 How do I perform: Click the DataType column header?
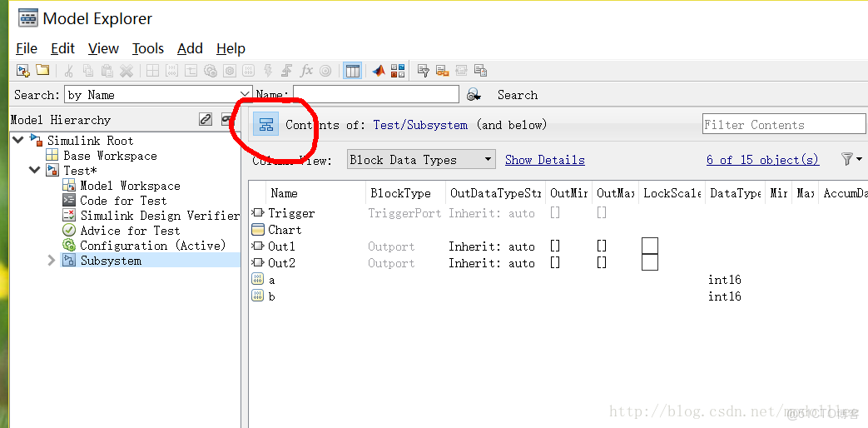[735, 192]
